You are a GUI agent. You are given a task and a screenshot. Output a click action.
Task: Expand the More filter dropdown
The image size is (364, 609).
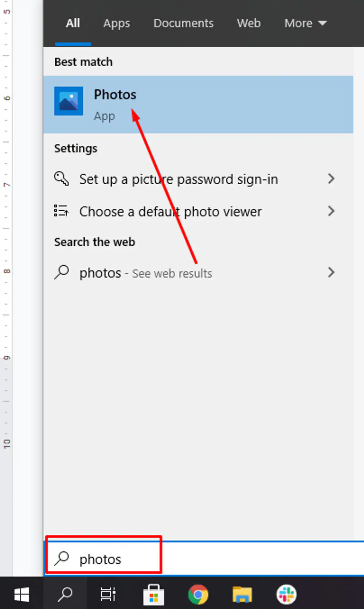point(305,23)
